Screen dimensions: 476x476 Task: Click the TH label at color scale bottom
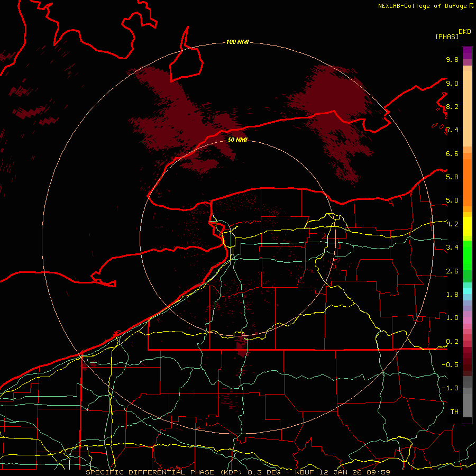[454, 411]
